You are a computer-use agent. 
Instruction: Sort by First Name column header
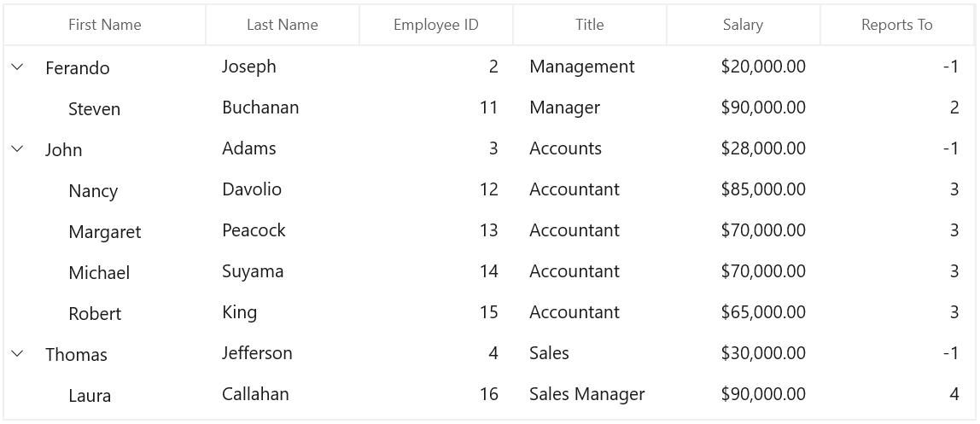coord(105,25)
